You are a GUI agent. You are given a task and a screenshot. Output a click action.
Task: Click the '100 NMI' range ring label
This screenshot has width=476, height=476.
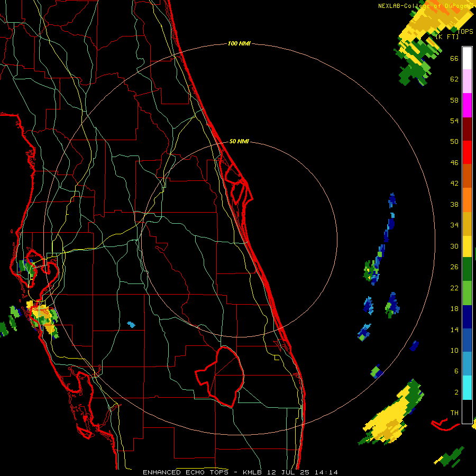(239, 44)
